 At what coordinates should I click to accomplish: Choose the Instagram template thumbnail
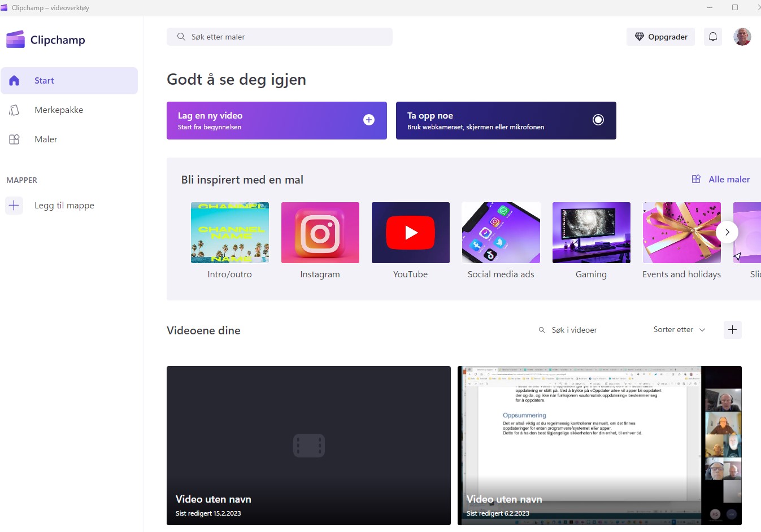click(320, 233)
